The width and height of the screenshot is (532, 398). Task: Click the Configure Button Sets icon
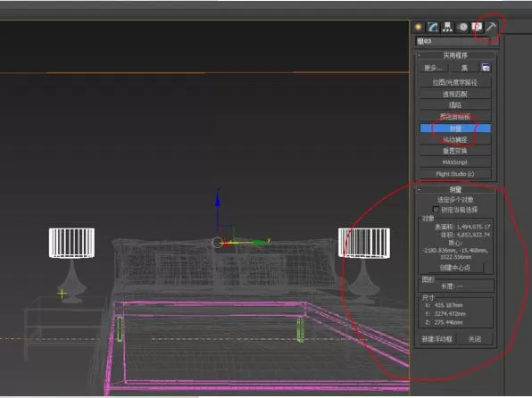tap(486, 68)
